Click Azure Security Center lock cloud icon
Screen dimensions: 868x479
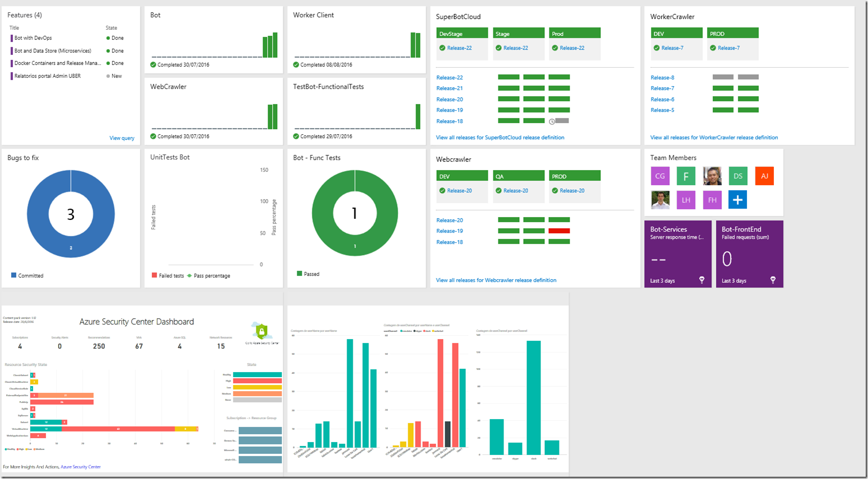point(262,331)
